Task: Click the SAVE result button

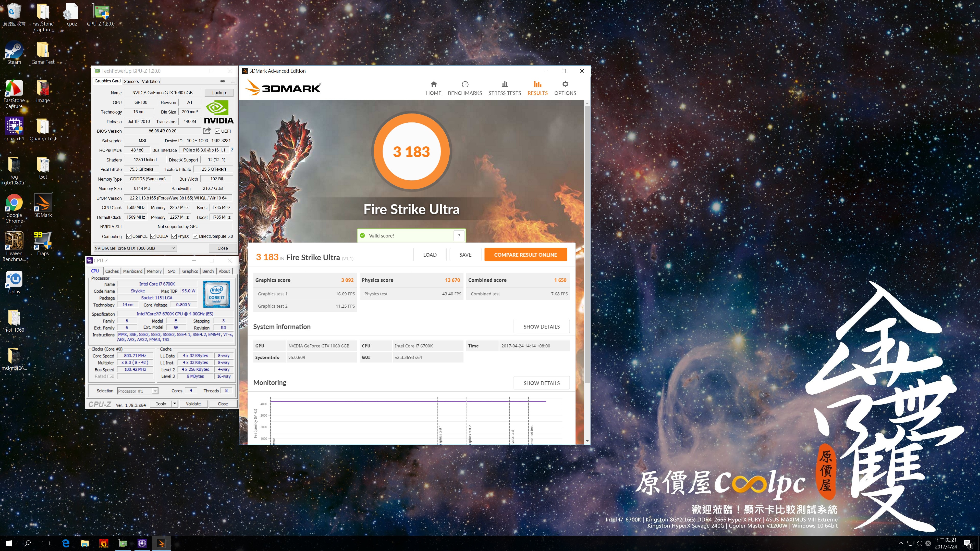Action: coord(465,255)
